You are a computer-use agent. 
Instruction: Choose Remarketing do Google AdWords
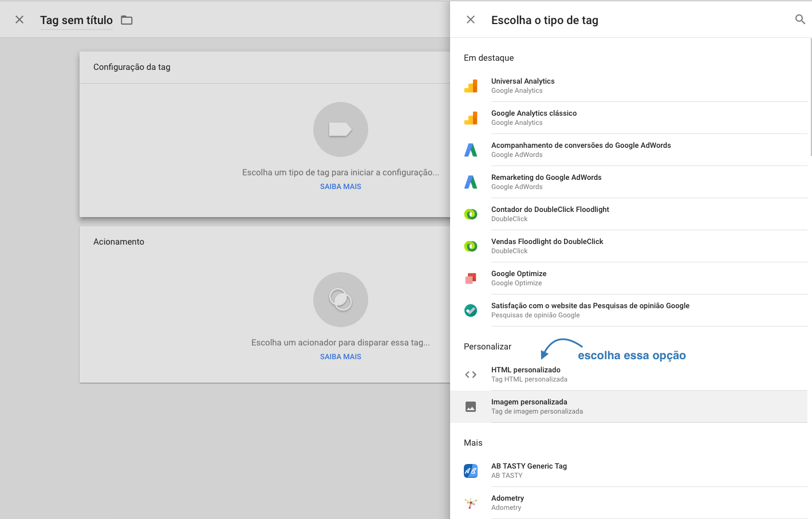click(629, 182)
